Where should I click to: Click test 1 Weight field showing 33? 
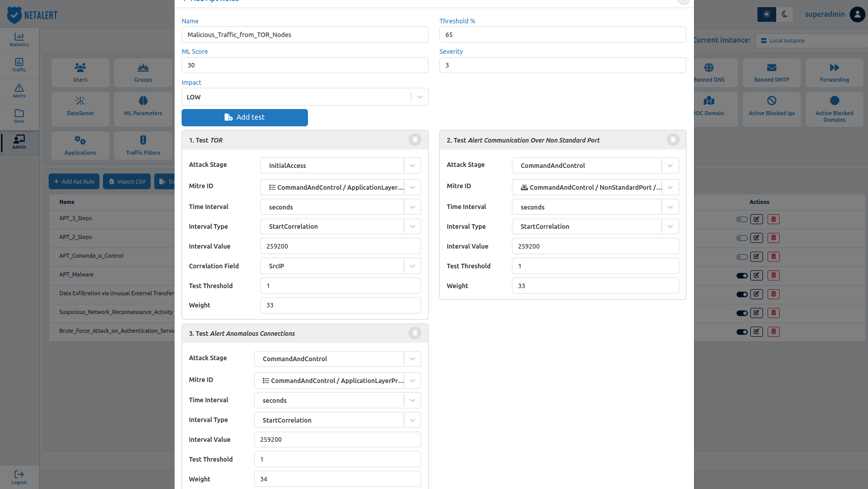[x=340, y=305]
